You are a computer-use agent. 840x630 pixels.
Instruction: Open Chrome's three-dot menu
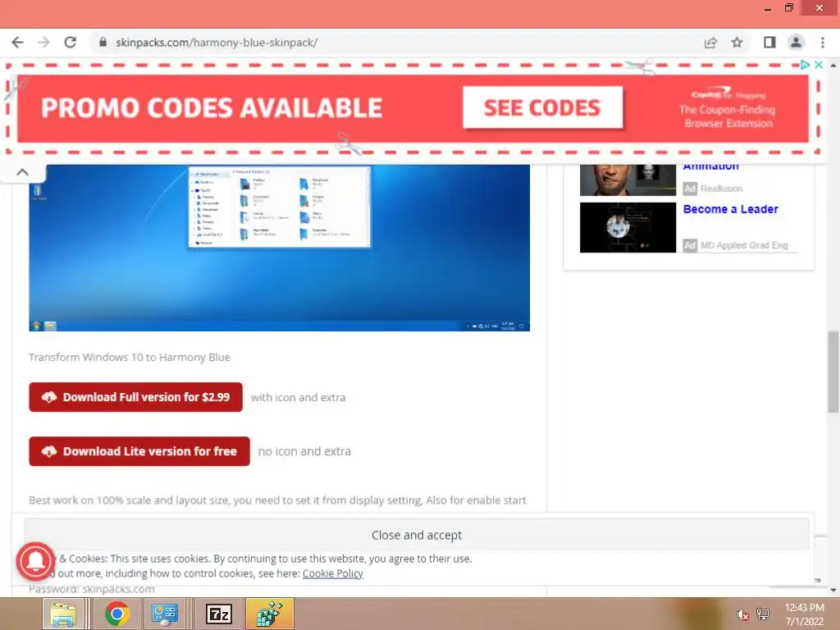coord(822,43)
